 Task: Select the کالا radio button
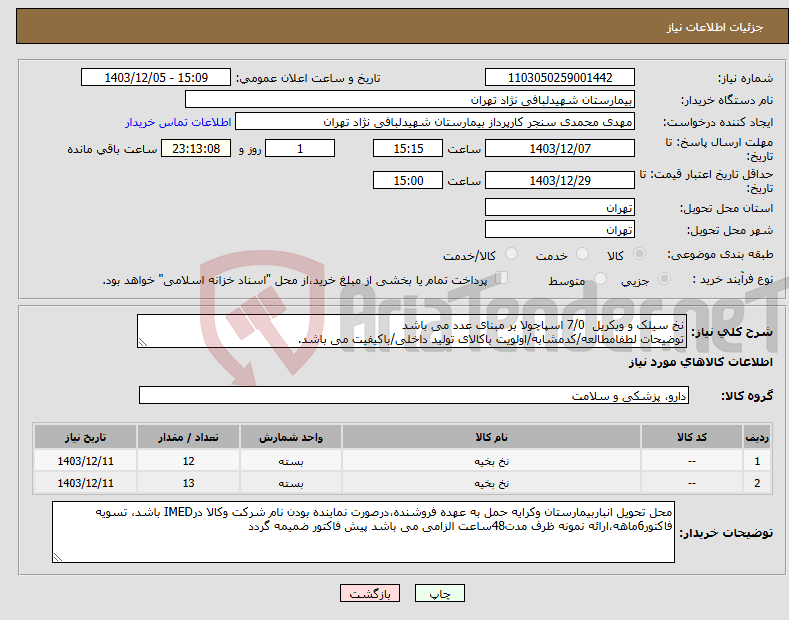[x=639, y=254]
